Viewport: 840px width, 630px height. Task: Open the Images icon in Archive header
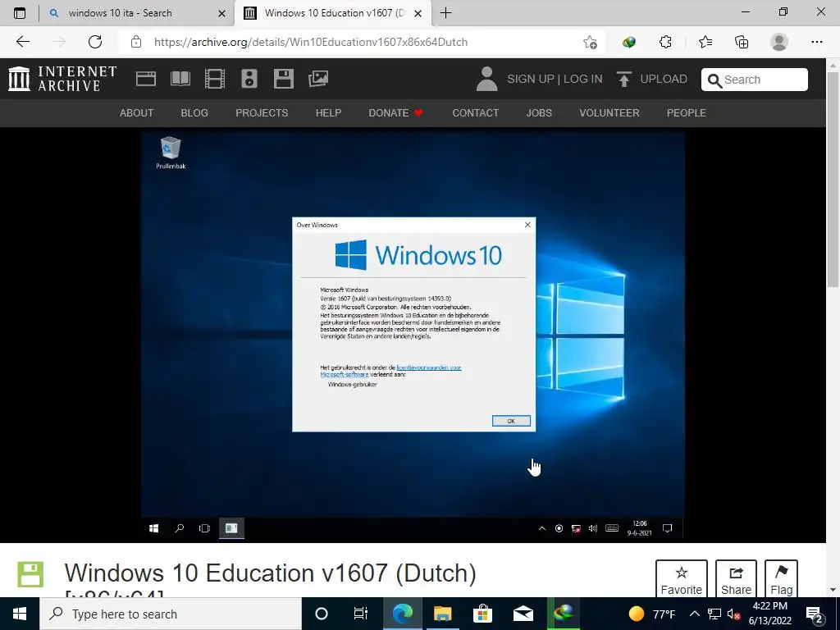[318, 79]
